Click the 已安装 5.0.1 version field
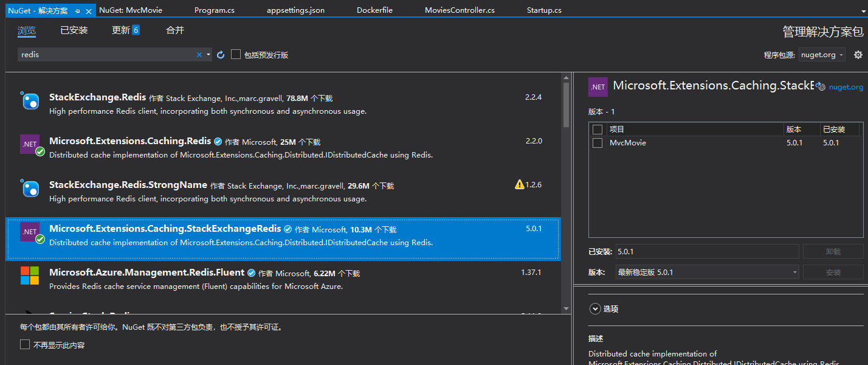This screenshot has height=365, width=868. tap(707, 252)
